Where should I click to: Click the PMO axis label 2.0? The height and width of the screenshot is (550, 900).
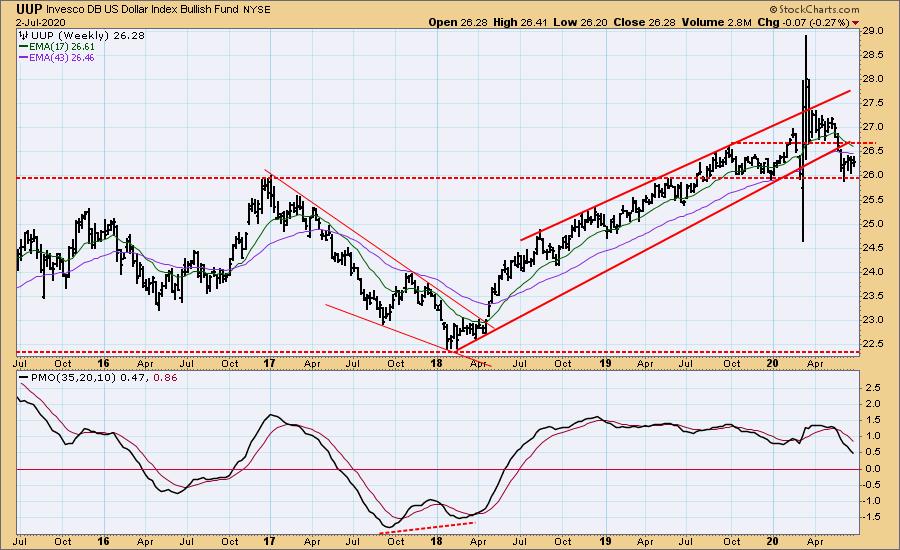click(874, 404)
